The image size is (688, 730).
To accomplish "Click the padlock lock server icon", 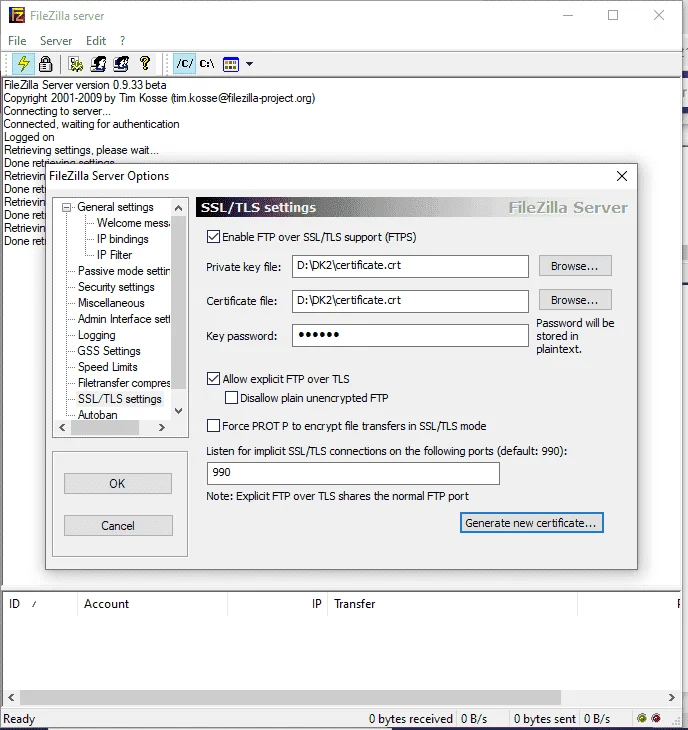I will pos(46,64).
